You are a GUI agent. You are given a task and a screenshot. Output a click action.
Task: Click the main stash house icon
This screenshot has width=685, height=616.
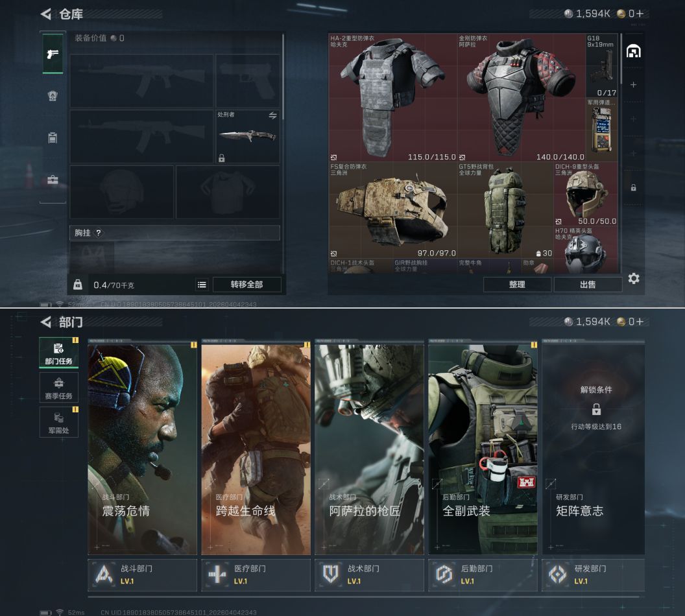634,51
